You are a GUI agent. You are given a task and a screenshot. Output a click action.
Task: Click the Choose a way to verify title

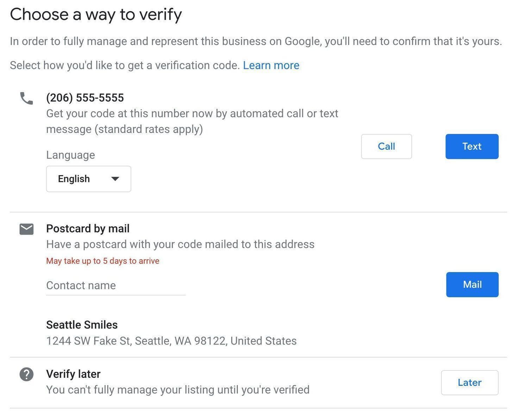pos(96,15)
